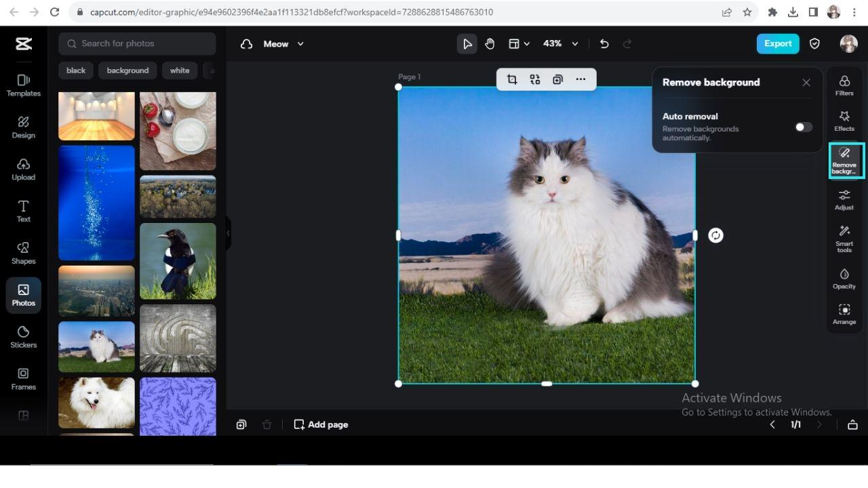Open the Meow project name dropdown
Viewport: 868px width, 488px height.
(x=283, y=43)
